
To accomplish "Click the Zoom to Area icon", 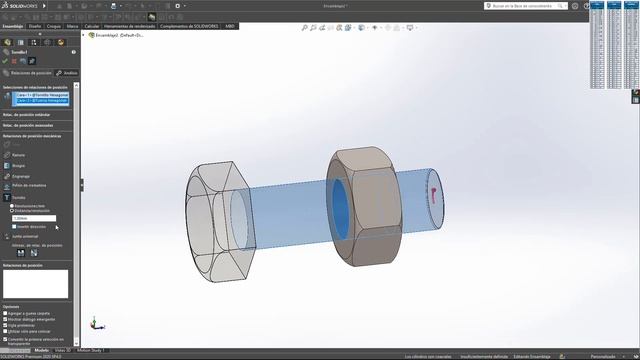I will click(313, 28).
